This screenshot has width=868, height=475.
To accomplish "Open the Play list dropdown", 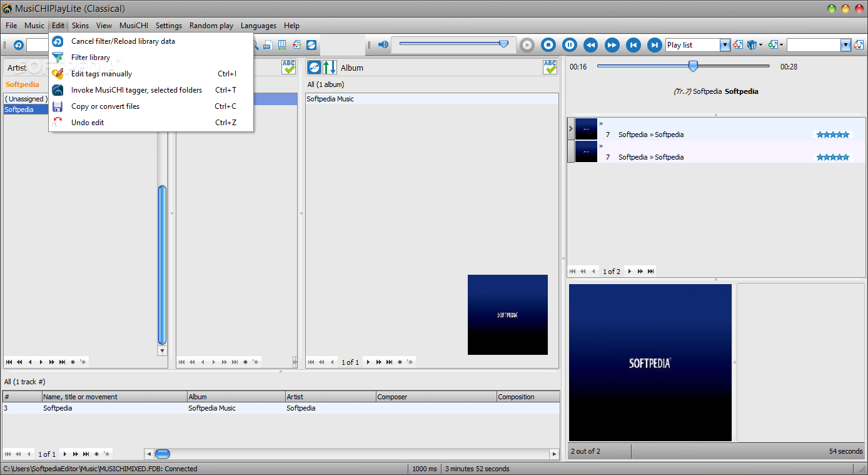I will point(725,45).
